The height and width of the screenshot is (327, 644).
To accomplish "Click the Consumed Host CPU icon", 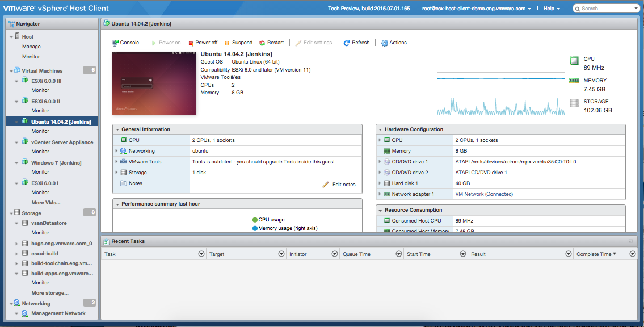I will [386, 221].
